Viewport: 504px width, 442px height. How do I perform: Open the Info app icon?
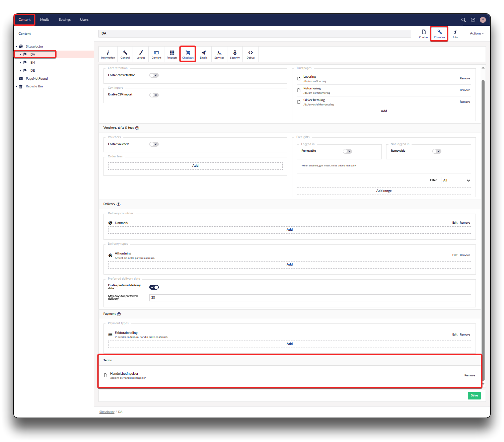coord(455,33)
